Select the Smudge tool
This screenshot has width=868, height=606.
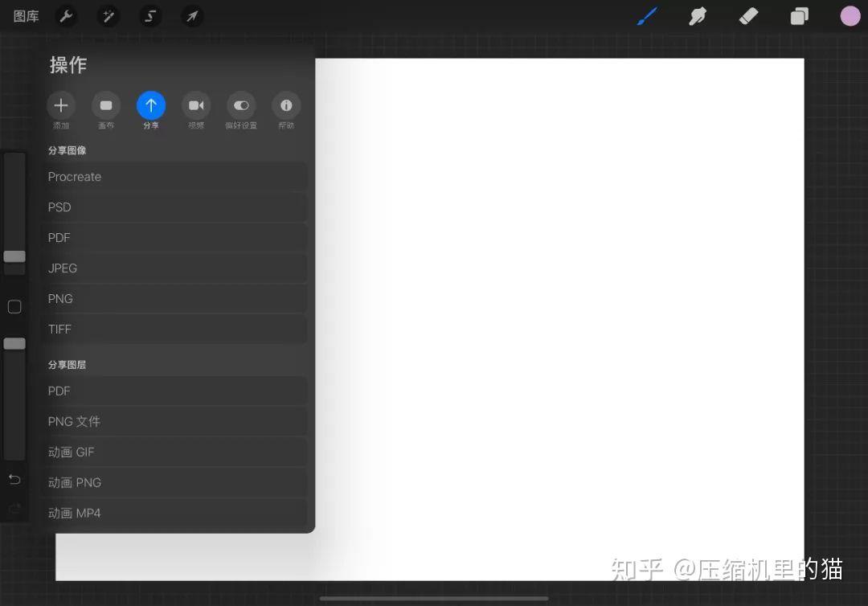coord(698,16)
